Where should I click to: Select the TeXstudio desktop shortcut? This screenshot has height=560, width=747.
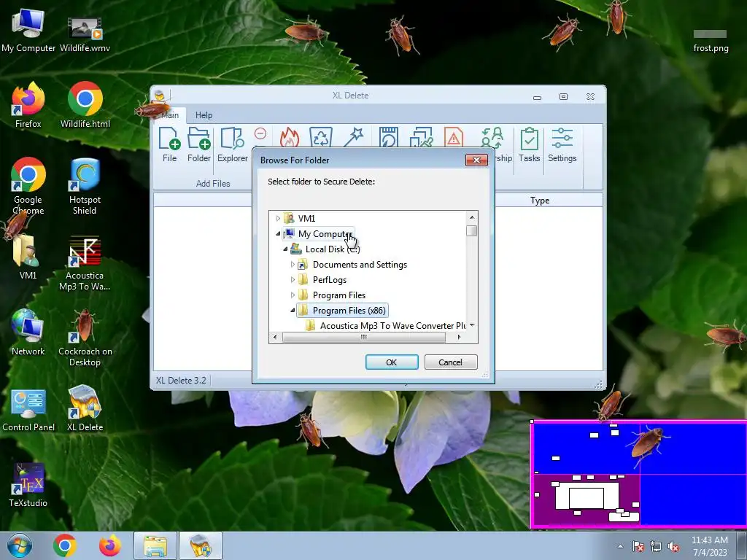[x=28, y=484]
